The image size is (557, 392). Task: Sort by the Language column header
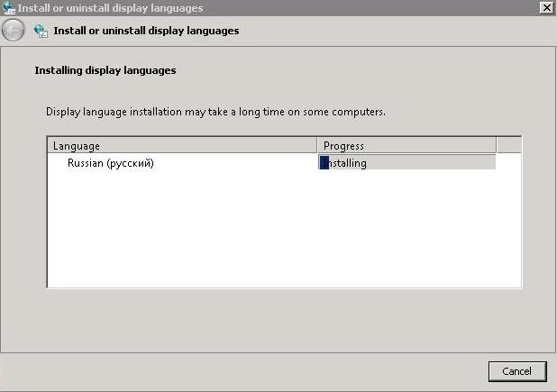(x=182, y=146)
